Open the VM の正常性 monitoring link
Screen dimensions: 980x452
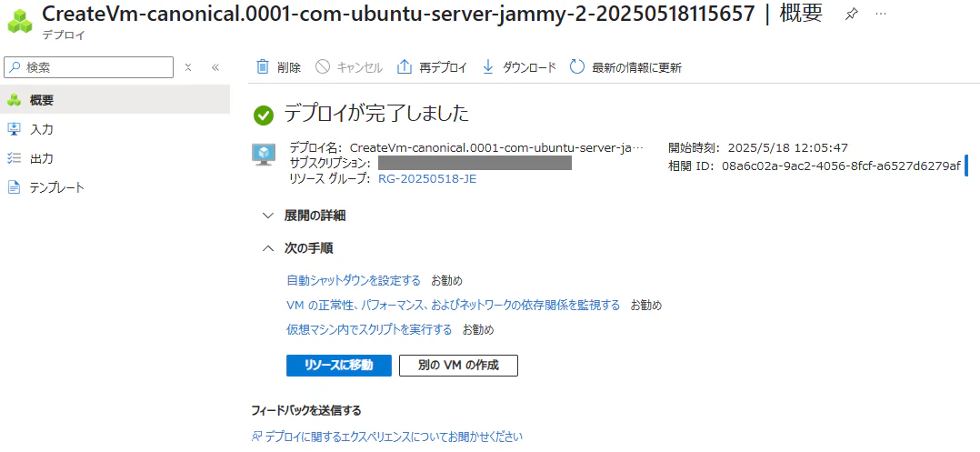tap(453, 305)
